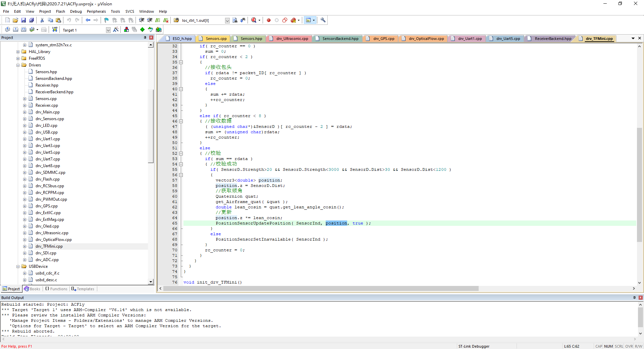Toggle pin on the Build Output panel
644x349 pixels.
click(x=634, y=298)
